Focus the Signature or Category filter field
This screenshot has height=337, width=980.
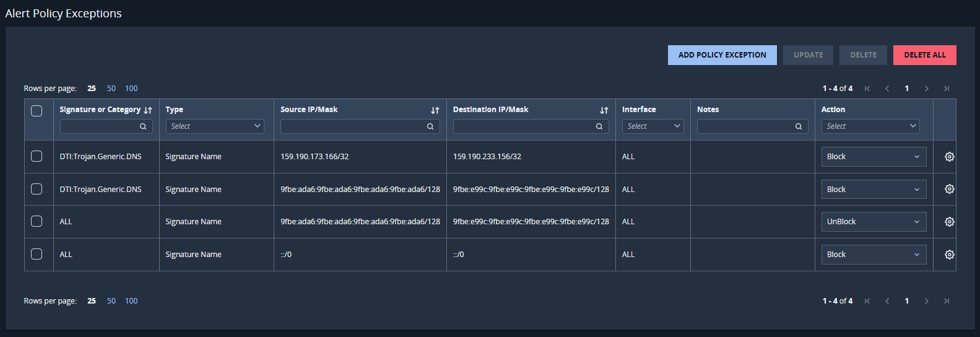106,126
